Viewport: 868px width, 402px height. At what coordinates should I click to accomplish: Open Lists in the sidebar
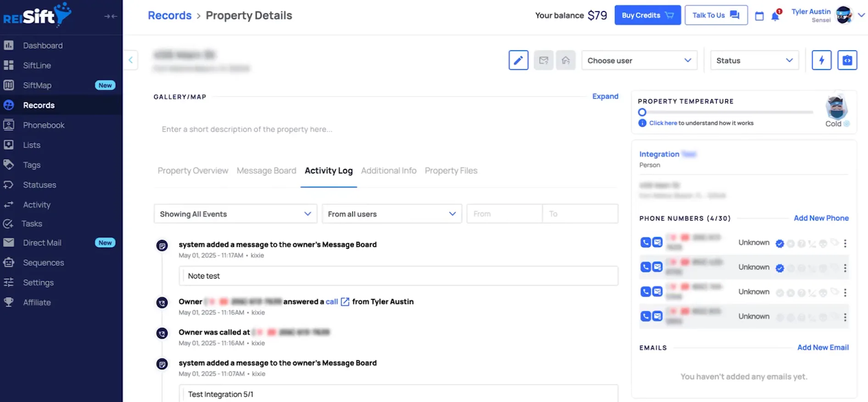click(32, 145)
